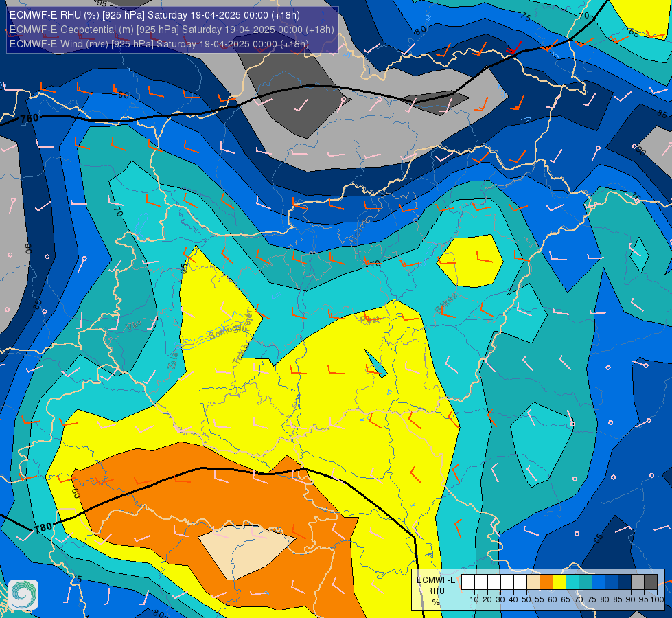Pick the beige 50–55 legend swatch

533,582
